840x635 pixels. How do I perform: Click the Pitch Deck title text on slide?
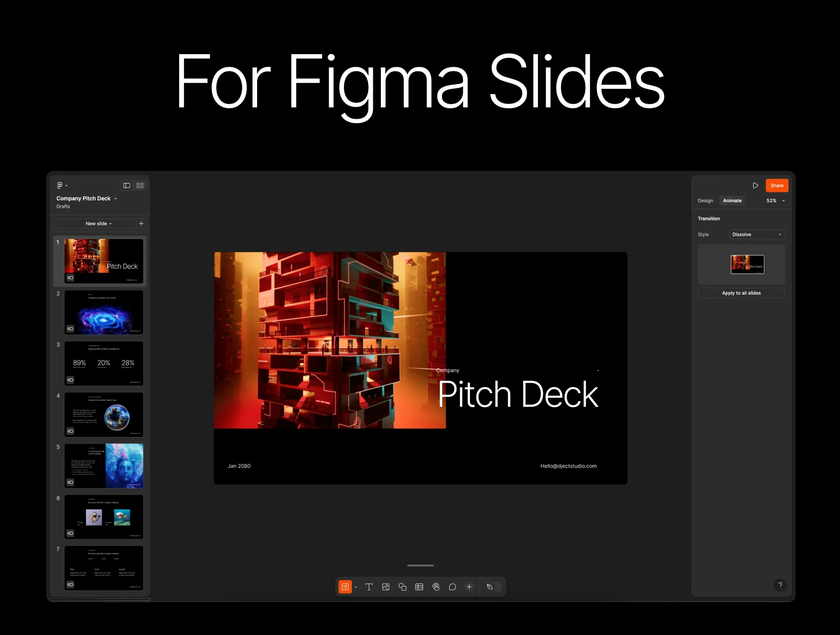tap(518, 395)
